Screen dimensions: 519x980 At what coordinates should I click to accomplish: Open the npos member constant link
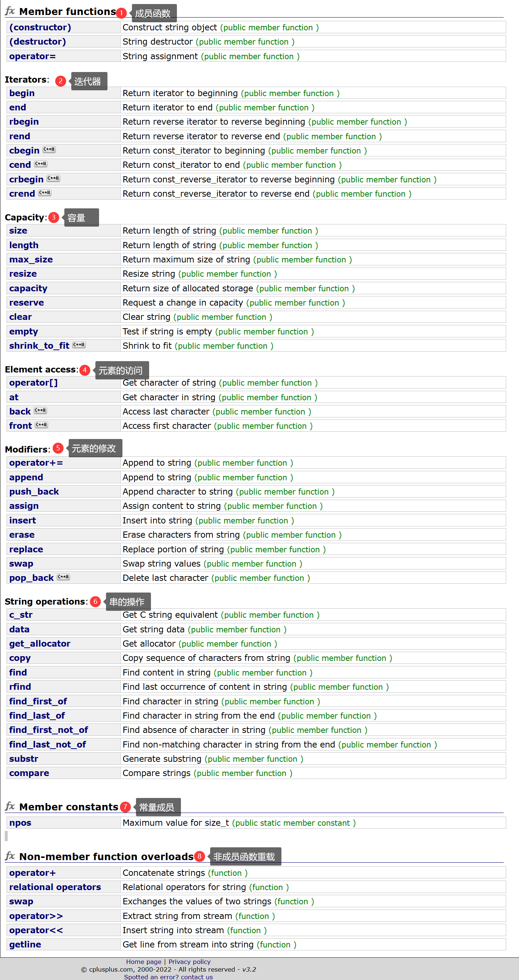(x=20, y=823)
